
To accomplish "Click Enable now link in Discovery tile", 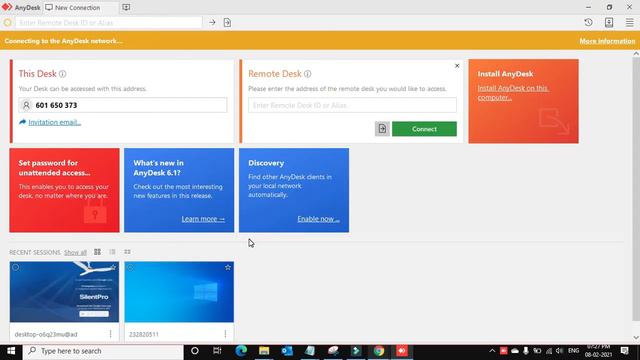I will pos(318,219).
